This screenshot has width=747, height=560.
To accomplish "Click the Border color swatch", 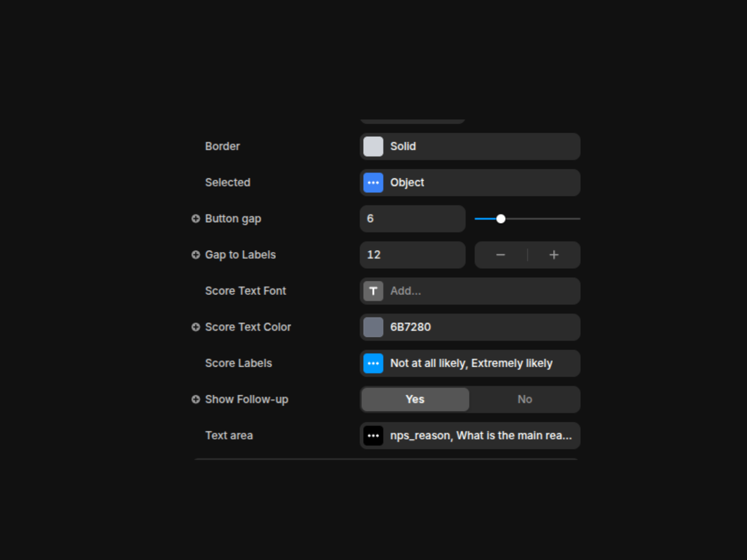I will [373, 147].
